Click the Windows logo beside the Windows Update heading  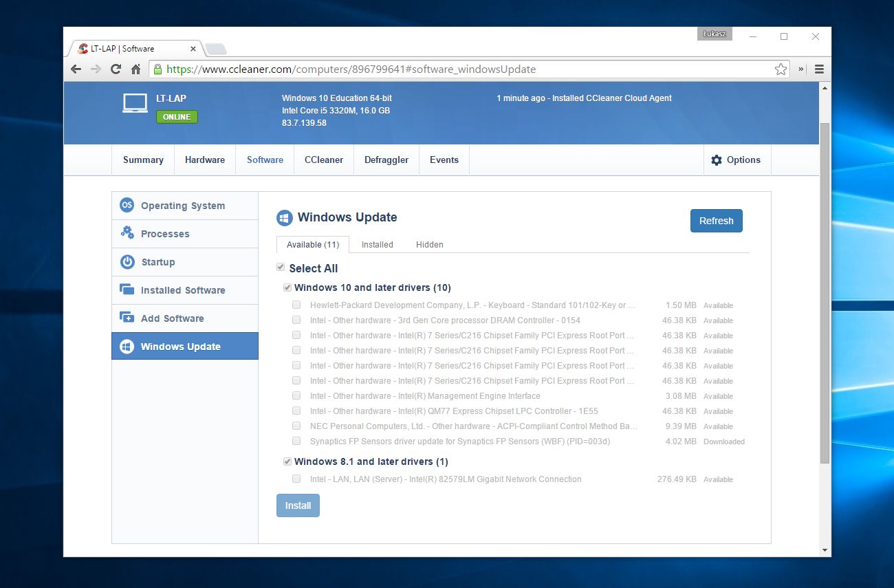(x=285, y=218)
